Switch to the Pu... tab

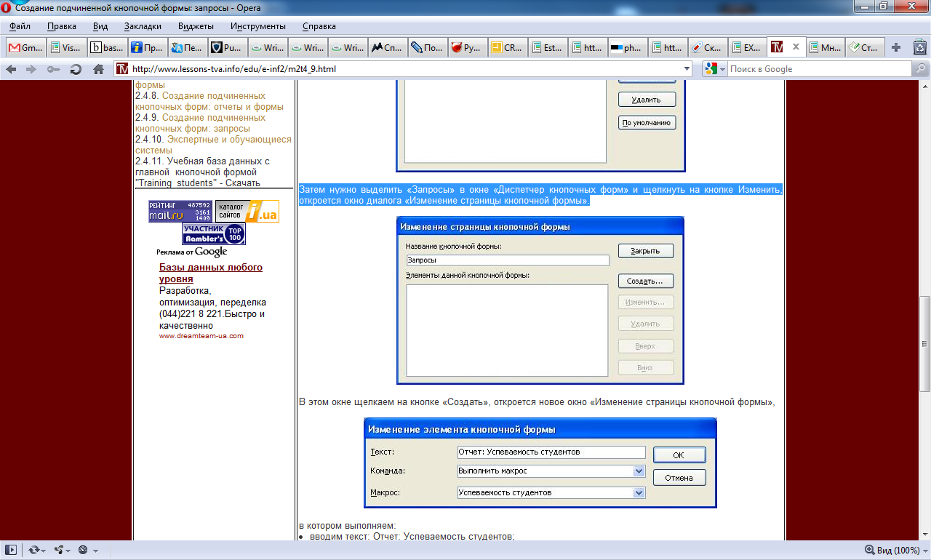228,48
